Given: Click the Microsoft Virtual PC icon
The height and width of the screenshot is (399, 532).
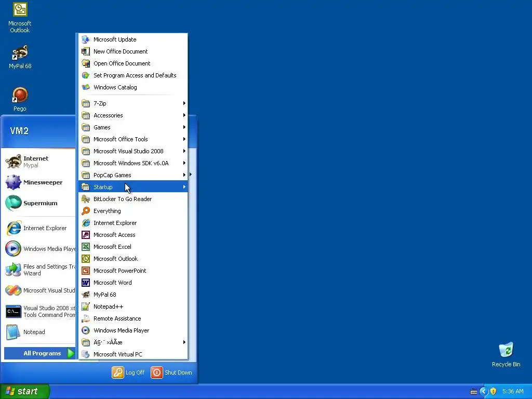Looking at the screenshot, I should 86,354.
